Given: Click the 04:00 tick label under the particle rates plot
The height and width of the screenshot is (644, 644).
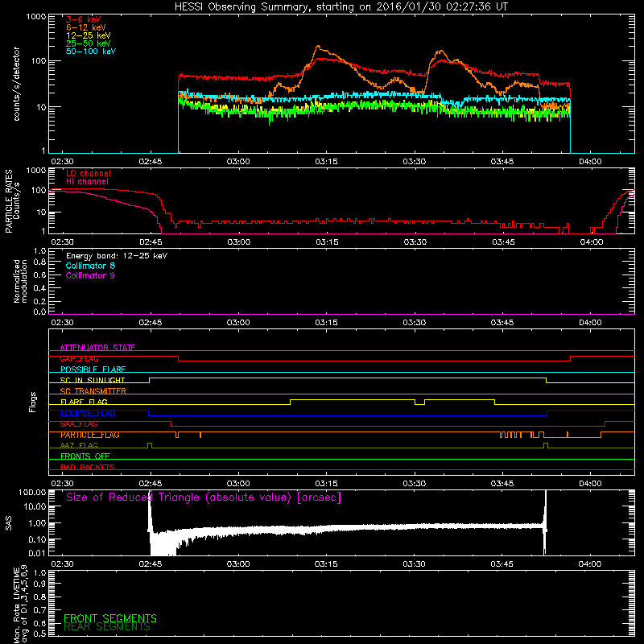Looking at the screenshot, I should pos(592,242).
